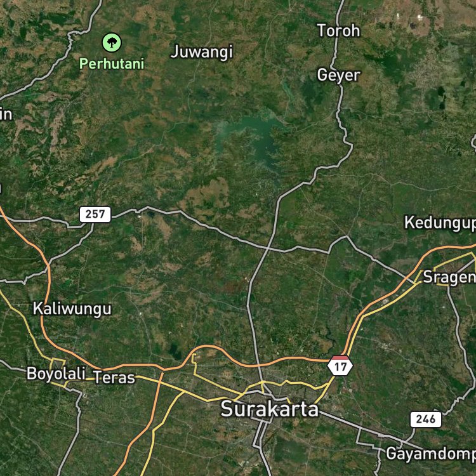Click the road crossing north of Surakarta

coord(267,248)
